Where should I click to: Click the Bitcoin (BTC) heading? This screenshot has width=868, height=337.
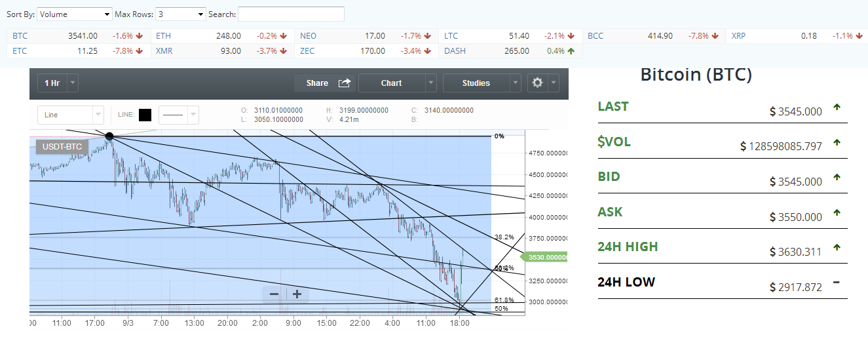point(696,74)
